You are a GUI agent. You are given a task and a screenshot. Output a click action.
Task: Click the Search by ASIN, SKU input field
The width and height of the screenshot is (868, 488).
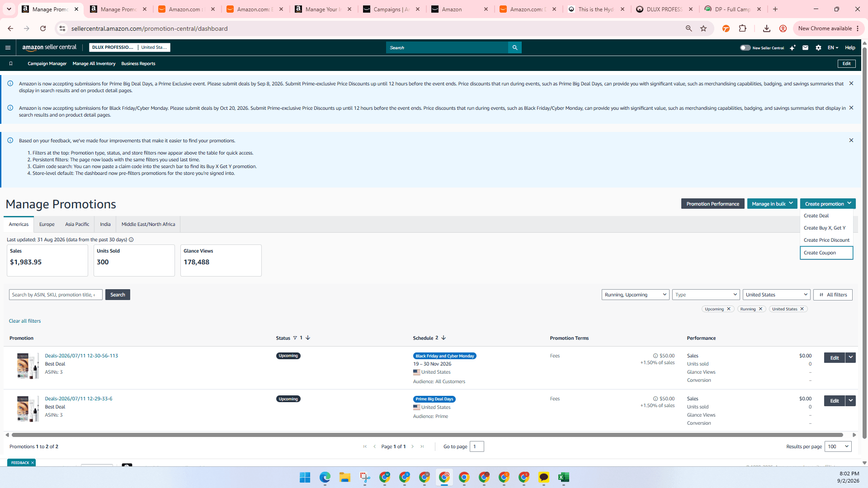coord(56,295)
